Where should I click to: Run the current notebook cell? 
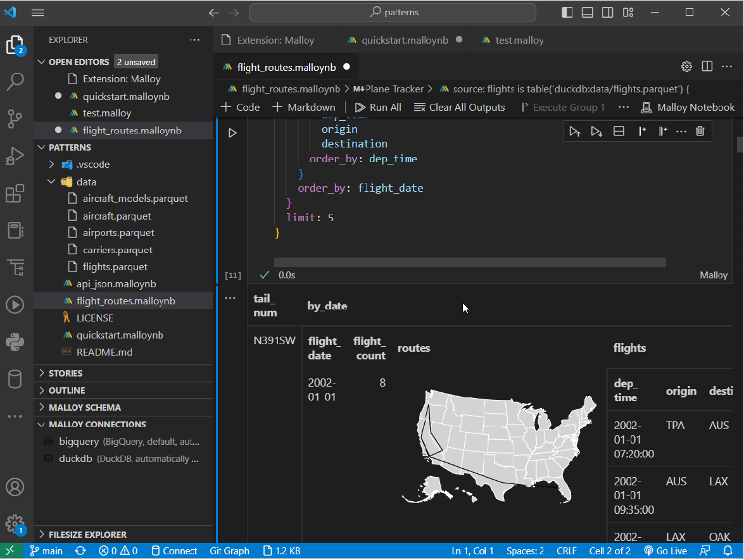[x=232, y=133]
